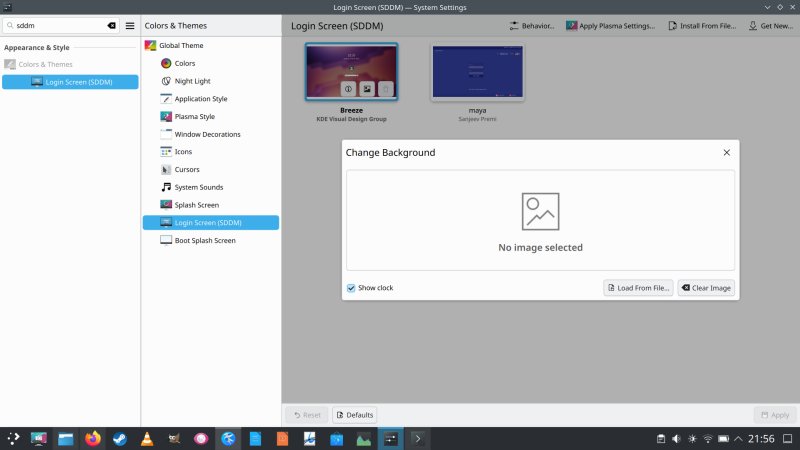
Task: Click the show desktop tray button
Action: 787,439
